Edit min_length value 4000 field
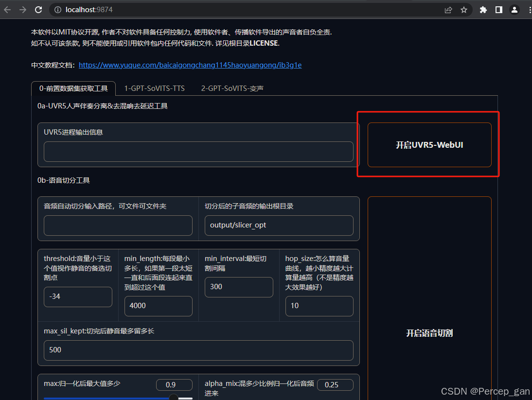Image resolution: width=532 pixels, height=400 pixels. pos(159,306)
